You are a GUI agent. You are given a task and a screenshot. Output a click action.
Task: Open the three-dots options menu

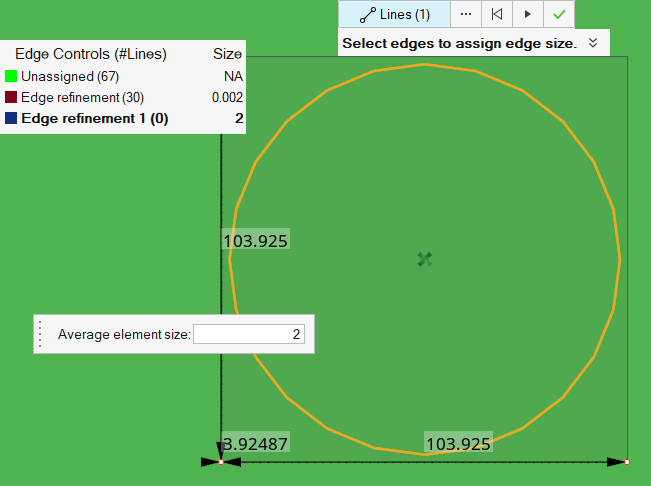465,14
